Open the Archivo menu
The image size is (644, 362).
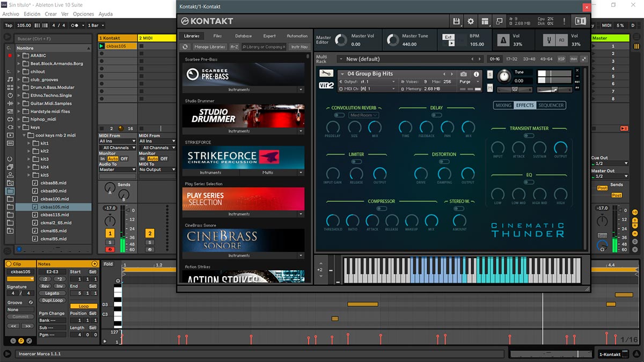point(11,14)
